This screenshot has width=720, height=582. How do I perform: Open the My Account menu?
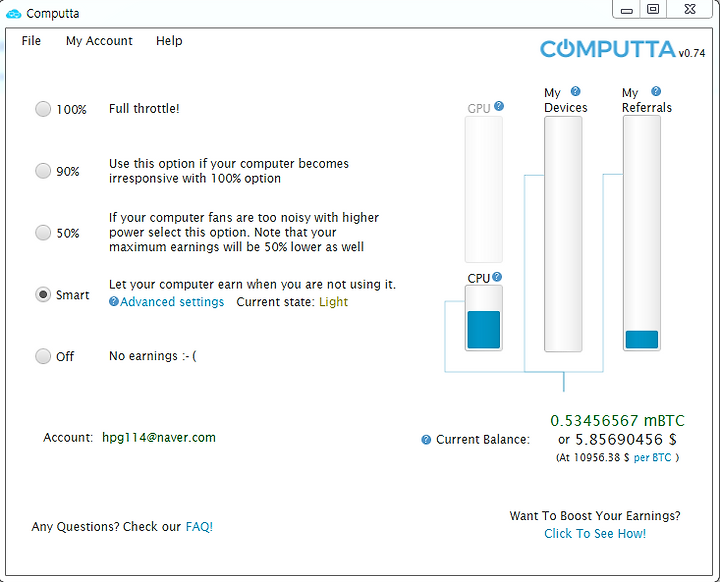99,41
